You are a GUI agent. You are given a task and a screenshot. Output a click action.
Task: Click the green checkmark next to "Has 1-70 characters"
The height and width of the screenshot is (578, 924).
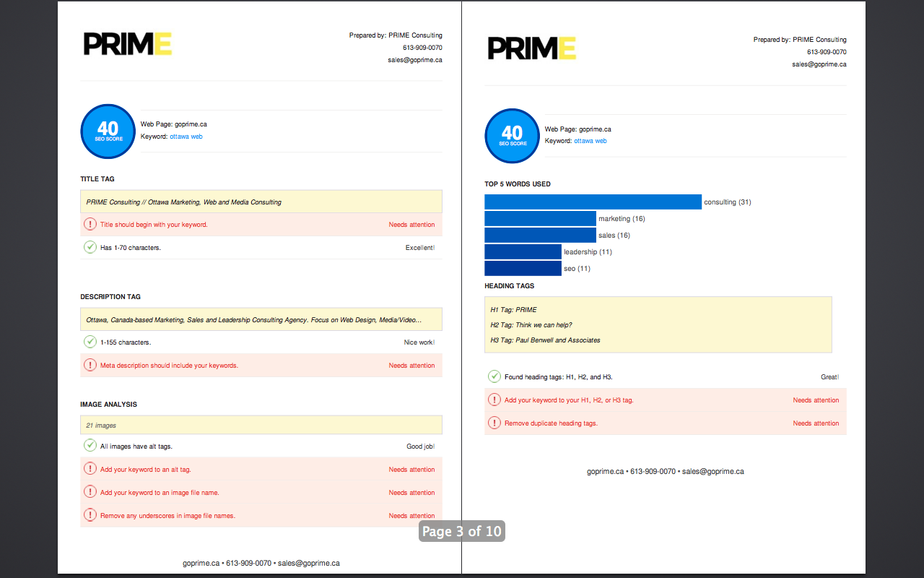(x=90, y=247)
